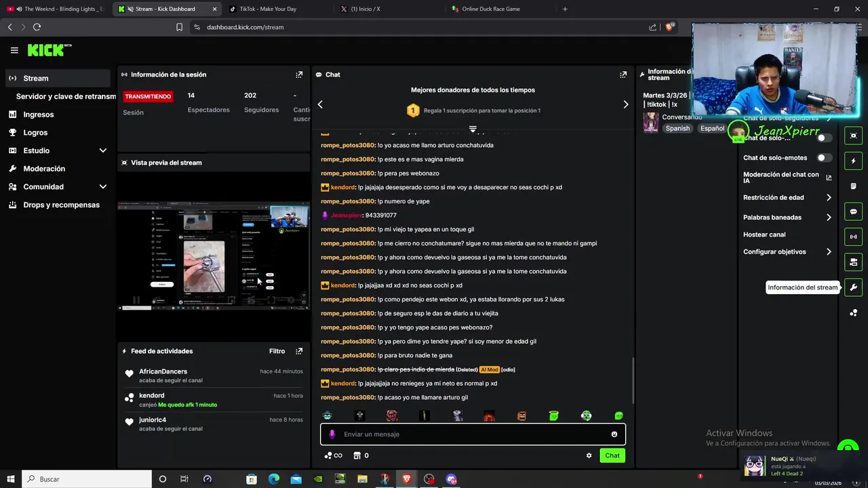The image size is (868, 488).
Task: Open chat settings gear icon
Action: [x=589, y=455]
